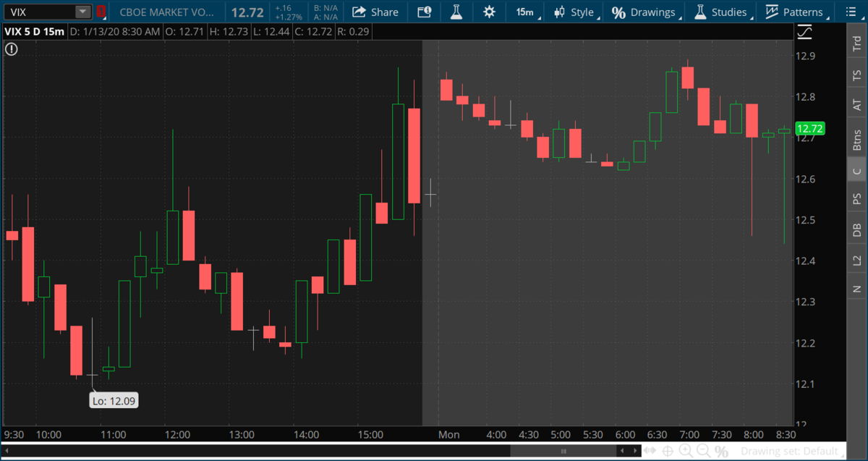Viewport: 868px width, 461px height.
Task: Click the Patterns chart line icon
Action: pyautogui.click(x=772, y=12)
